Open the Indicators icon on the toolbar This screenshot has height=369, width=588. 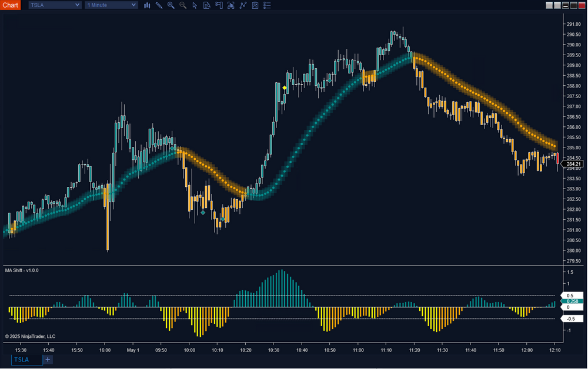(231, 5)
